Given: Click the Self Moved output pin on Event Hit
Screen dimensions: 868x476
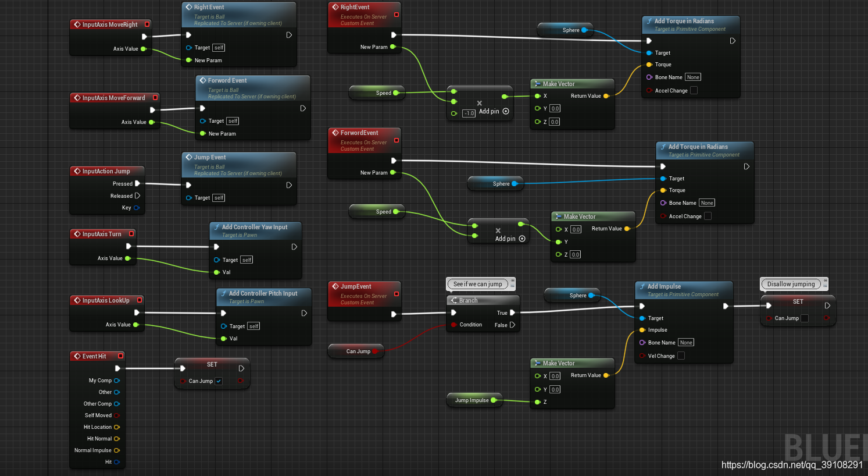Looking at the screenshot, I should (117, 415).
